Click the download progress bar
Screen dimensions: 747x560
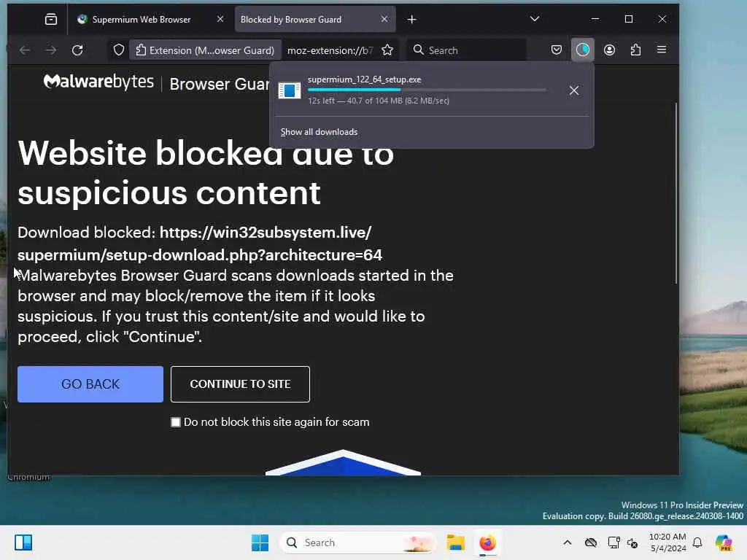pos(427,90)
